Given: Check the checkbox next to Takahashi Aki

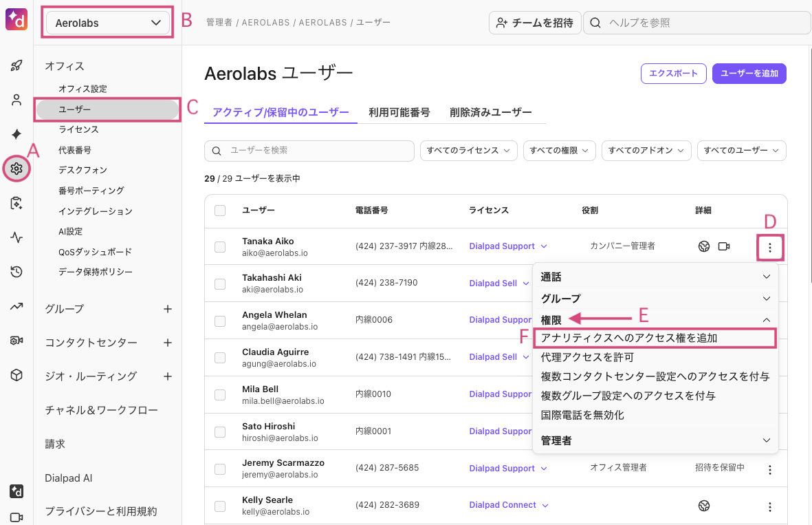Looking at the screenshot, I should [x=220, y=283].
